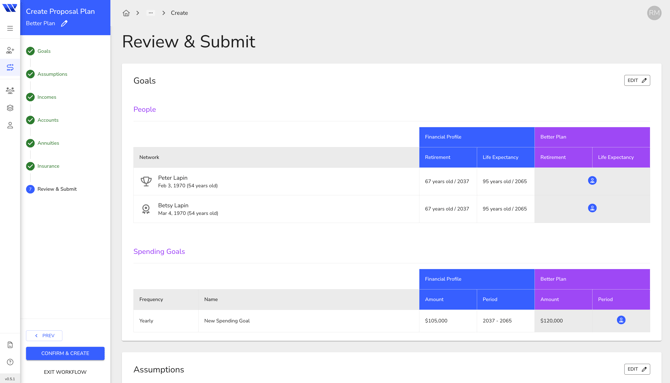This screenshot has height=383, width=670.
Task: Go to the Goals step
Action: tap(44, 51)
